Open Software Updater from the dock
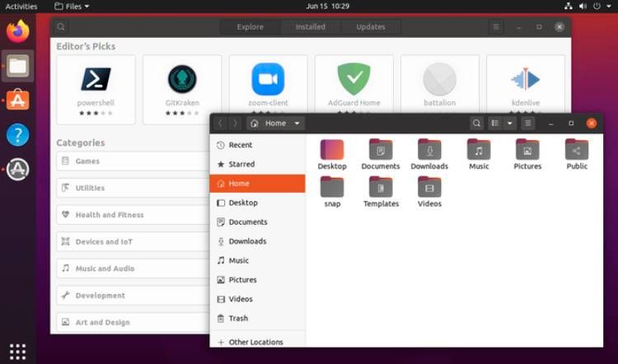The height and width of the screenshot is (364, 618). pyautogui.click(x=18, y=170)
